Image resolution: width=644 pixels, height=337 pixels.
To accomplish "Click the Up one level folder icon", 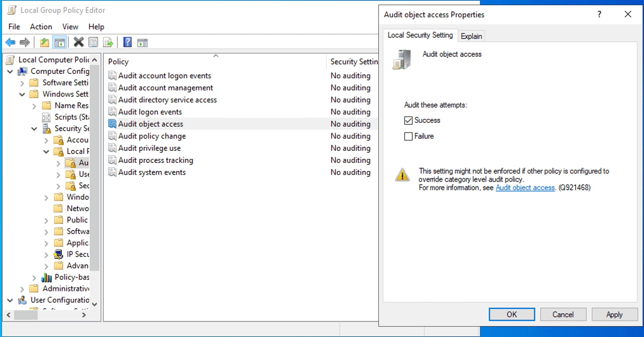I will (x=44, y=42).
